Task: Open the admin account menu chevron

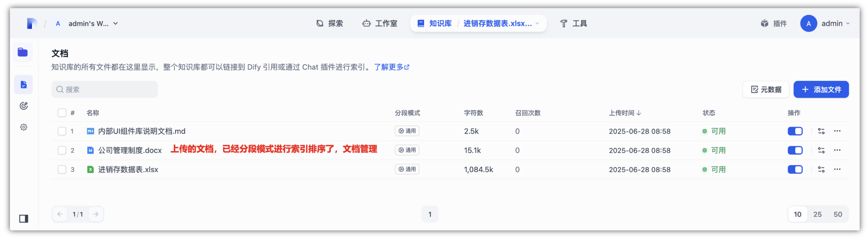Action: (x=848, y=23)
